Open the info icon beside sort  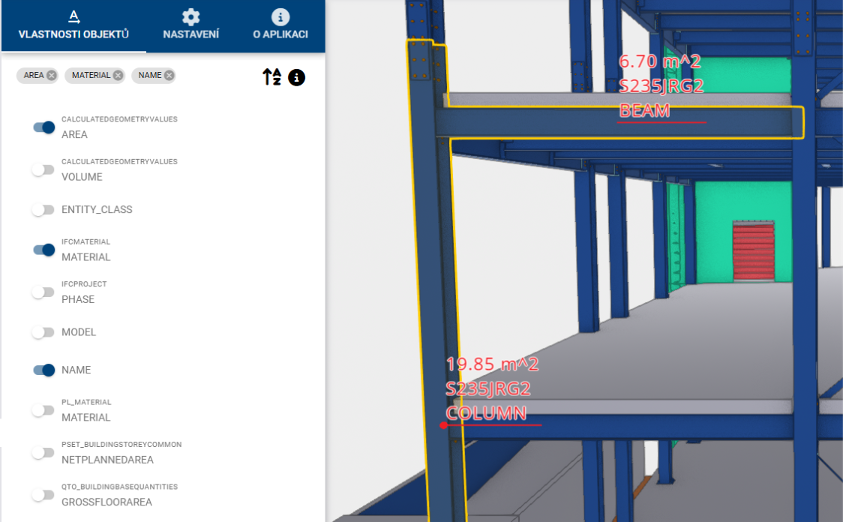pos(297,77)
